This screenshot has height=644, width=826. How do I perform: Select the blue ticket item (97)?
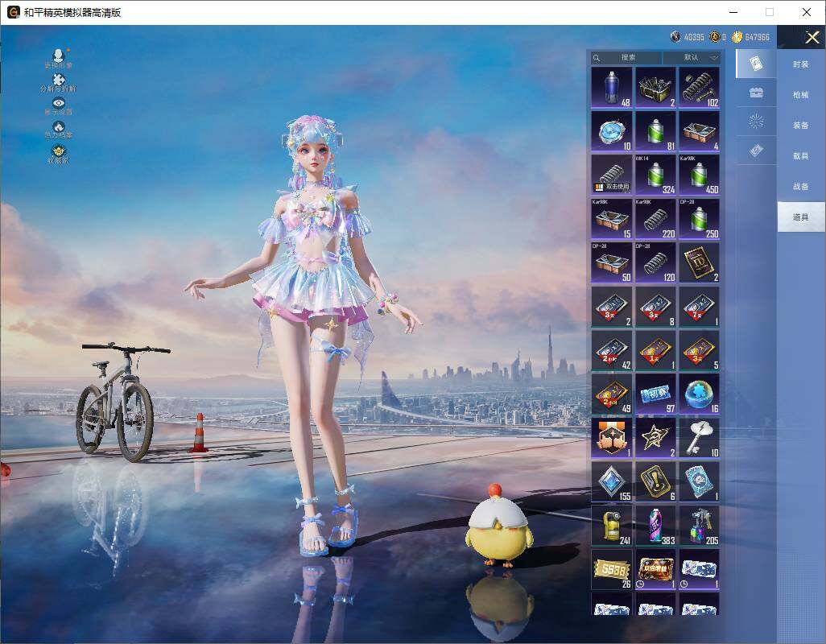pos(655,394)
